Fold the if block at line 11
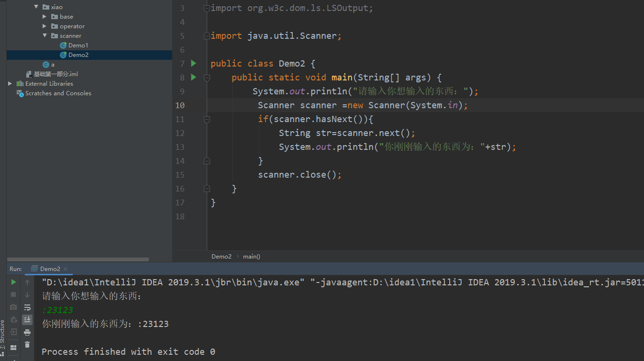 207,119
